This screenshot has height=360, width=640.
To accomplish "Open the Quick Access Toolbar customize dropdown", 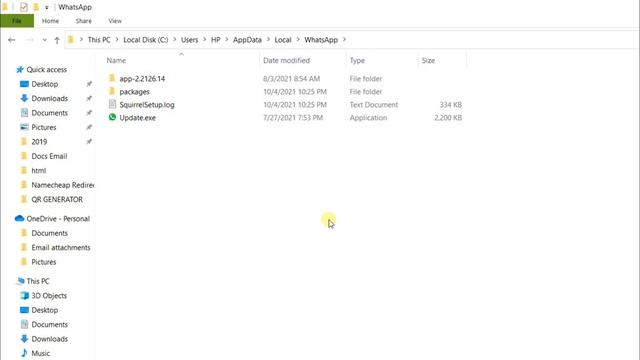I will click(x=47, y=7).
